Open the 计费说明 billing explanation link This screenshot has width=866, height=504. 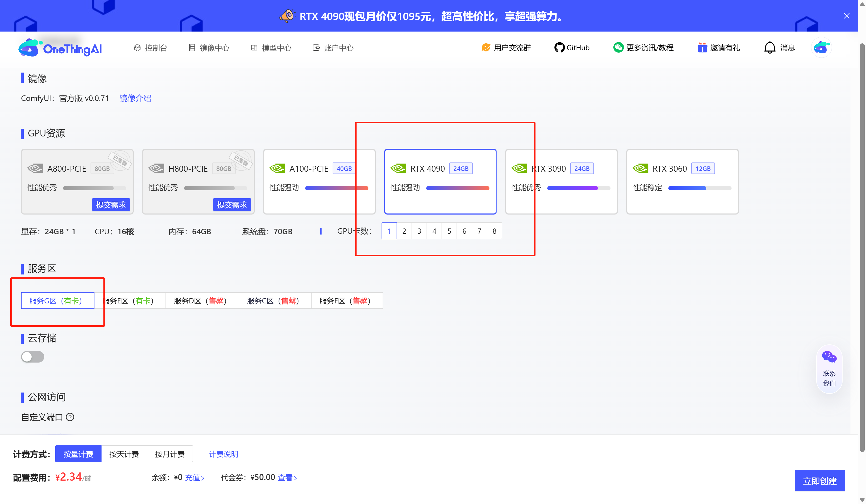[223, 454]
